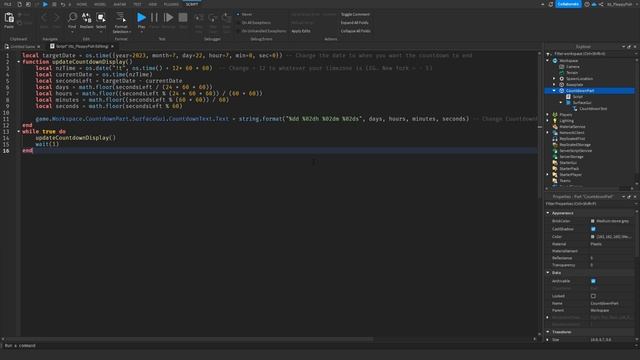Expand the Baseplate tree node
Screen dimensions: 640x360
pyautogui.click(x=554, y=84)
